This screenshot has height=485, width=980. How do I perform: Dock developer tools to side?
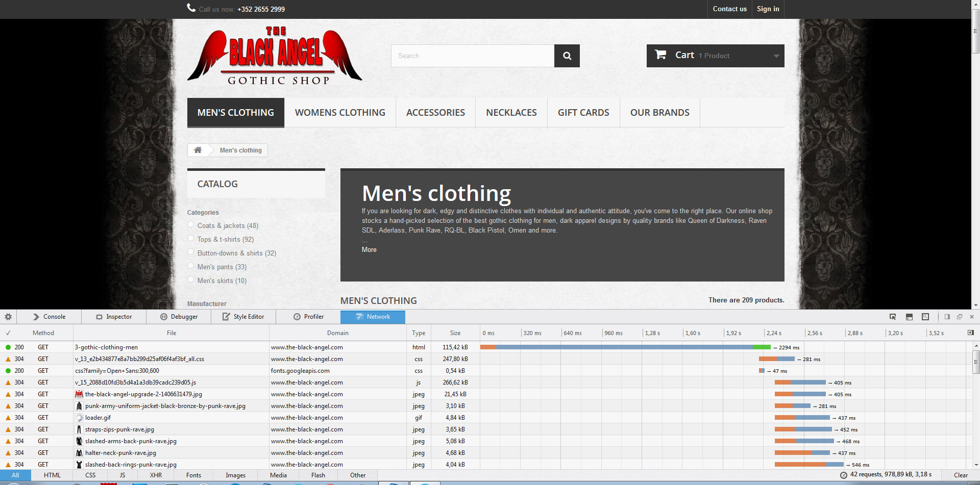click(947, 317)
